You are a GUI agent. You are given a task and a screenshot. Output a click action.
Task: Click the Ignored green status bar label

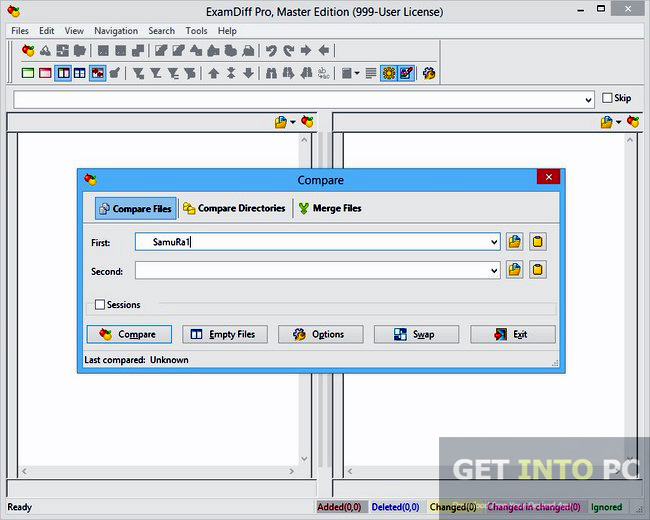606,507
